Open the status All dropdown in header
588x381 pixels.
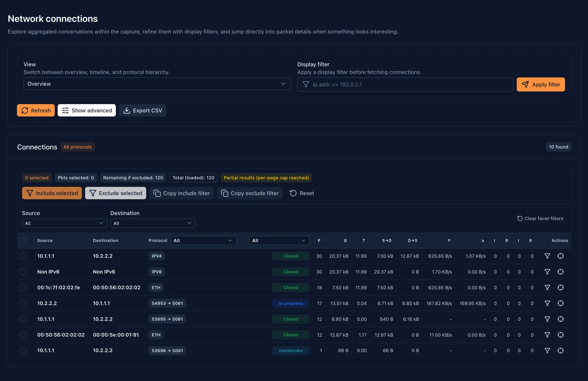[279, 241]
